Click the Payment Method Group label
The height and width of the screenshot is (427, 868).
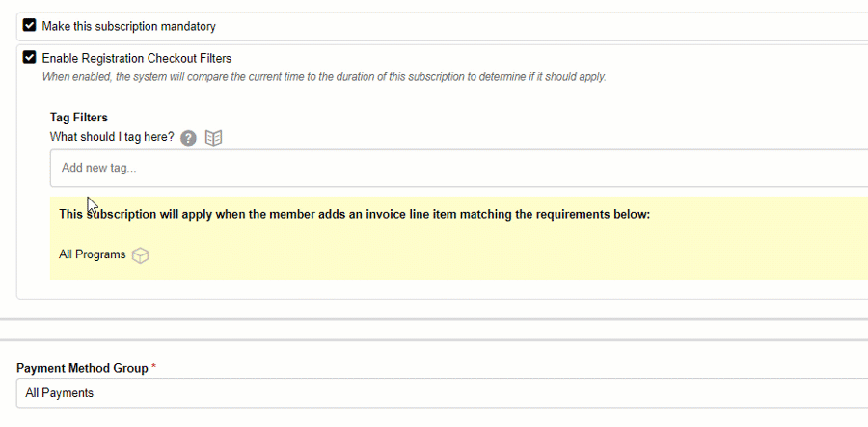pos(82,368)
